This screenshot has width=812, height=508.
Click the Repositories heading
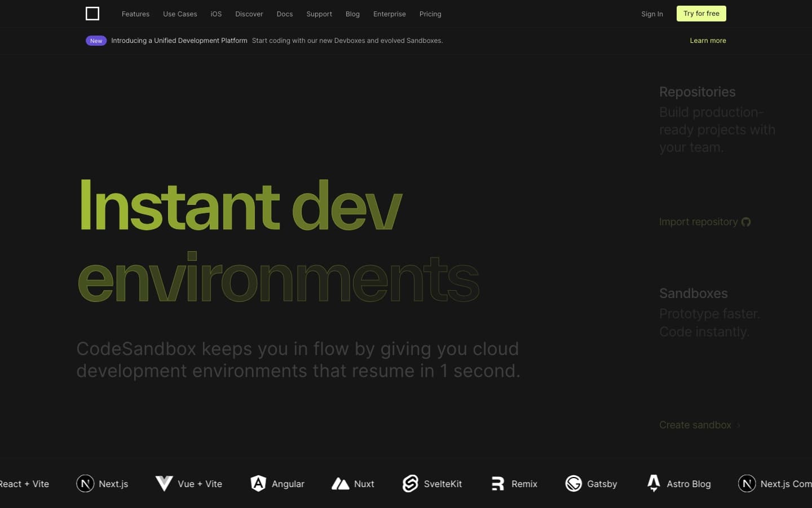(697, 92)
